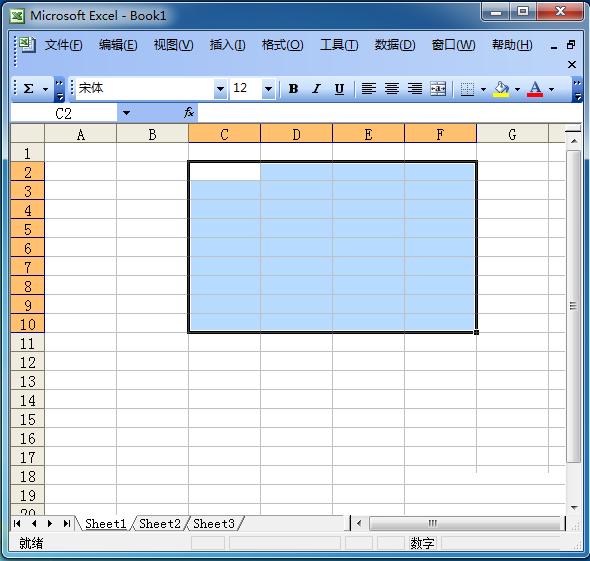Click the fill handle at selection corner

tap(476, 332)
